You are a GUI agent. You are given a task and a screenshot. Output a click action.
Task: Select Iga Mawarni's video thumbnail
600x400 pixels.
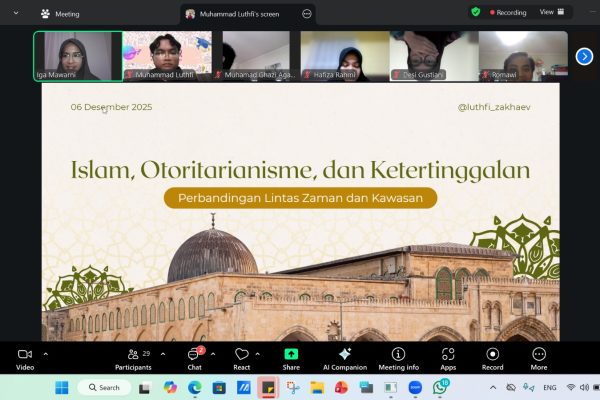78,55
